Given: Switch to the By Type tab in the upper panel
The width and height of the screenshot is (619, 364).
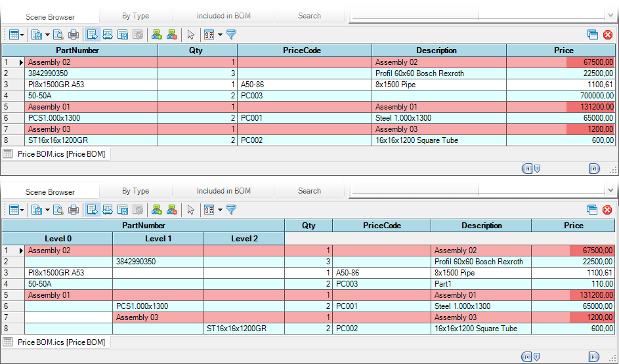Looking at the screenshot, I should click(x=135, y=16).
